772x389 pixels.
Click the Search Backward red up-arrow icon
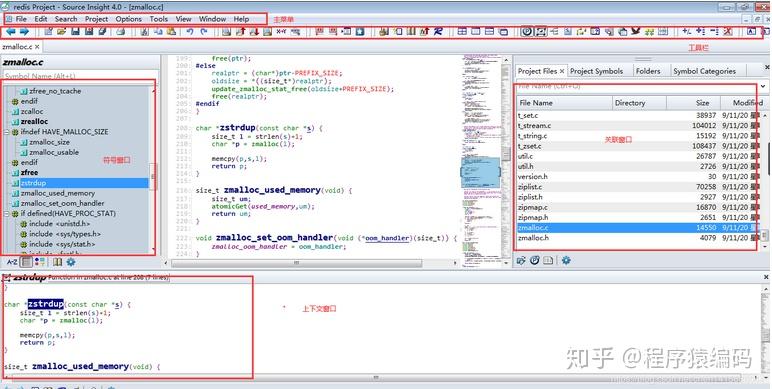pyautogui.click(x=240, y=32)
